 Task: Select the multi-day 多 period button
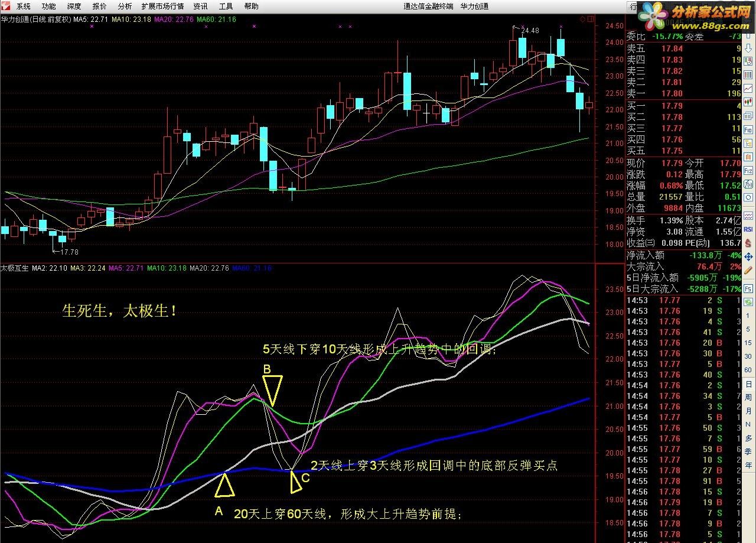point(748,437)
